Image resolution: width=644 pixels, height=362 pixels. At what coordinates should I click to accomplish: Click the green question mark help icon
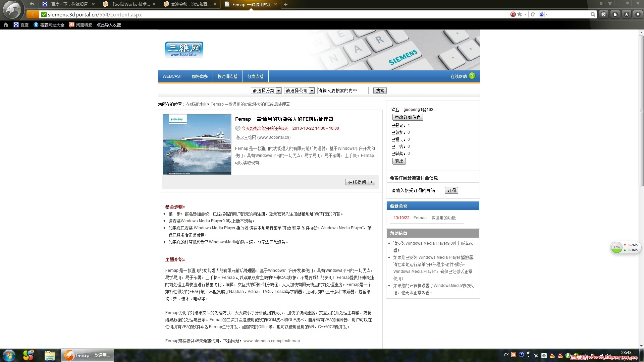[472, 76]
